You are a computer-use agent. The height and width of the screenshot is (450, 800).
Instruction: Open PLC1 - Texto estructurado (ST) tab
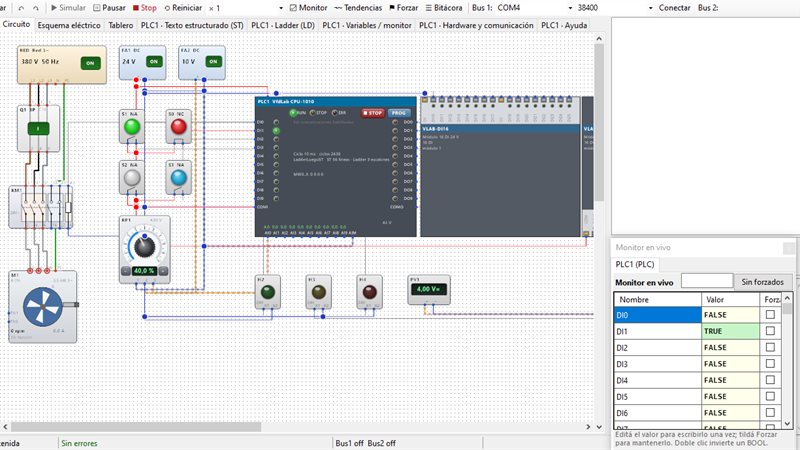(x=192, y=25)
